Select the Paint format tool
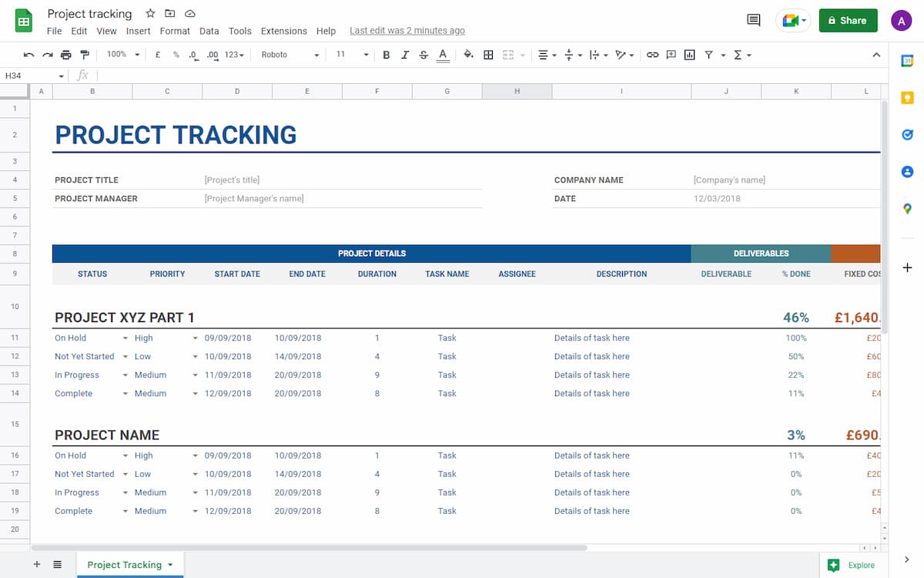 click(85, 55)
